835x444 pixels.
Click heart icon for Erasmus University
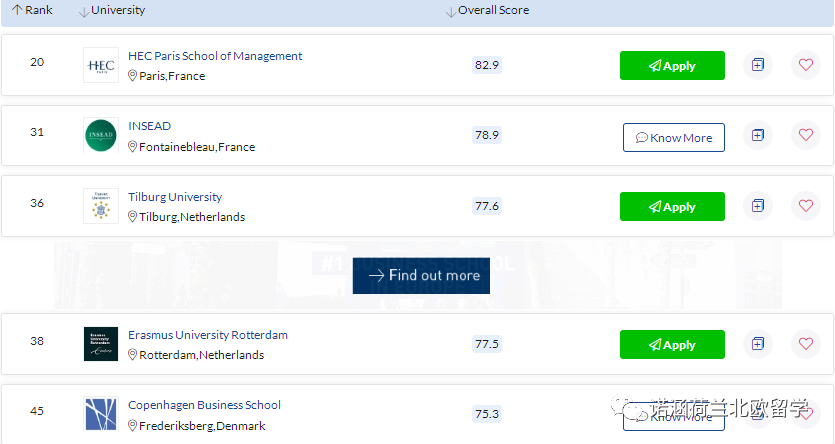805,344
